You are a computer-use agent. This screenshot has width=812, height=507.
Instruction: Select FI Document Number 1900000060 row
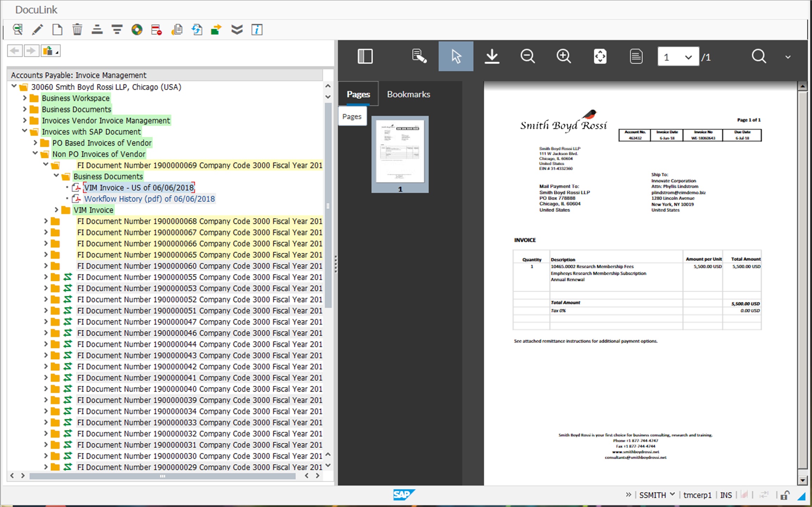tap(199, 266)
